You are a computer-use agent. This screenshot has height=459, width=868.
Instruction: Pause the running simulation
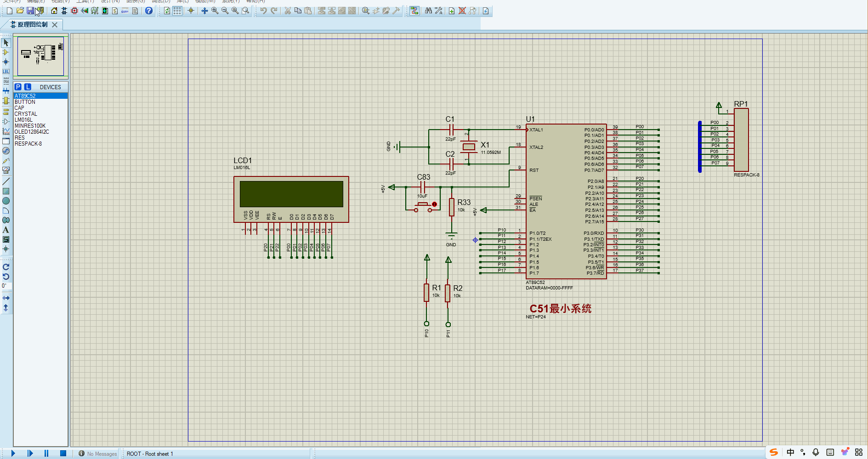click(x=46, y=453)
